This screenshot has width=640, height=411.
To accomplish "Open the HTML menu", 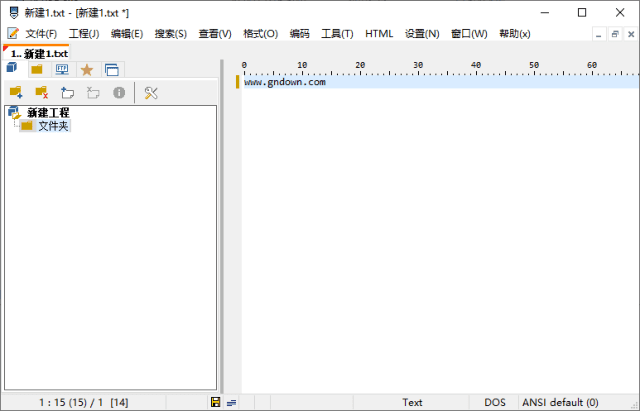I will point(379,34).
